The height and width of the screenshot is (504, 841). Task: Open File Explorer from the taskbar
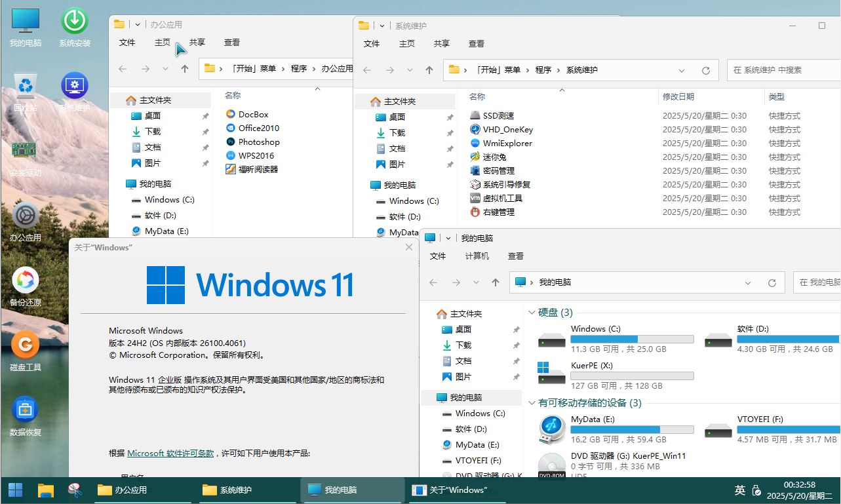[45, 490]
